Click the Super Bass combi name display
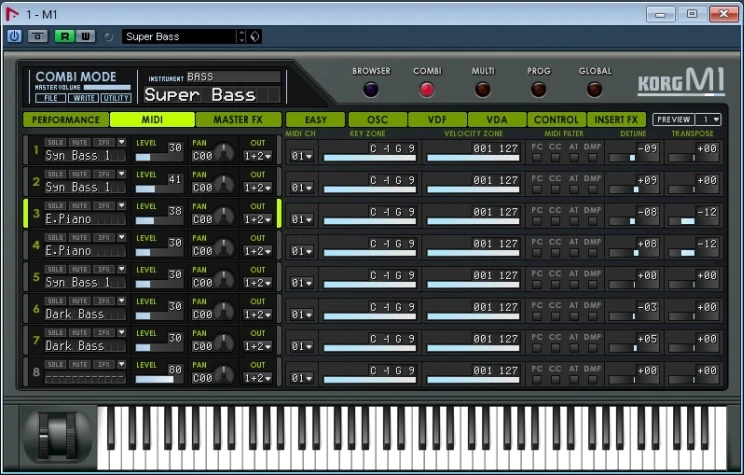The image size is (744, 475). [212, 95]
